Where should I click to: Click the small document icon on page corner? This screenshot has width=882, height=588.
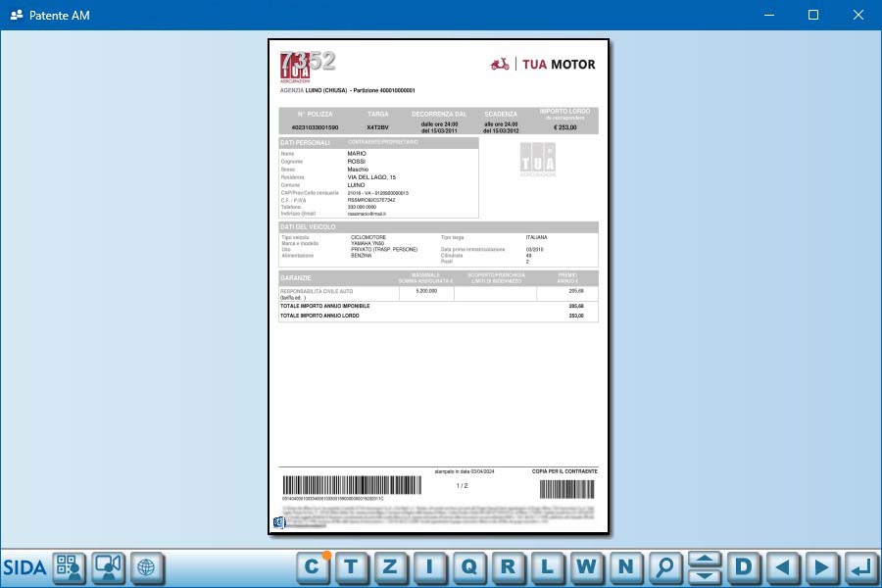pyautogui.click(x=278, y=522)
